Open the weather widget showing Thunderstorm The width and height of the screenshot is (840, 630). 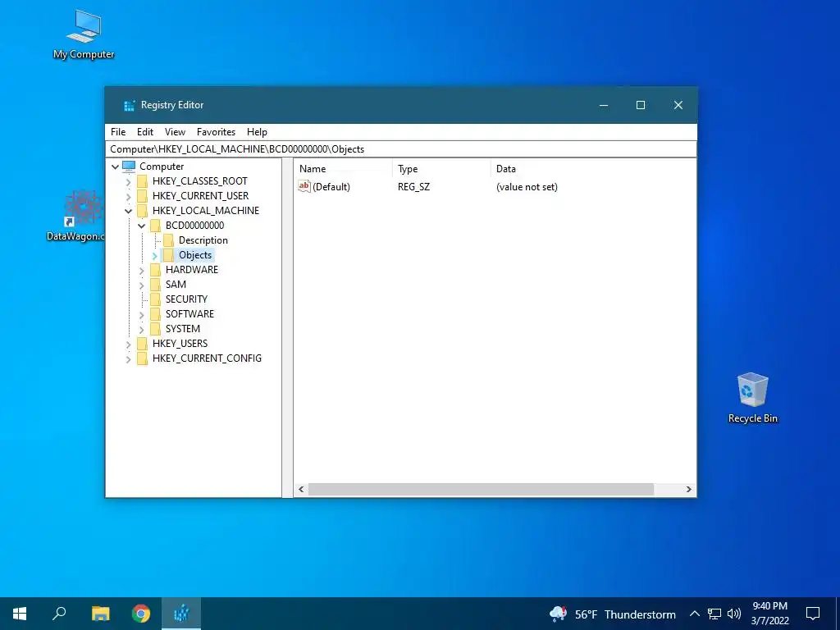click(612, 614)
